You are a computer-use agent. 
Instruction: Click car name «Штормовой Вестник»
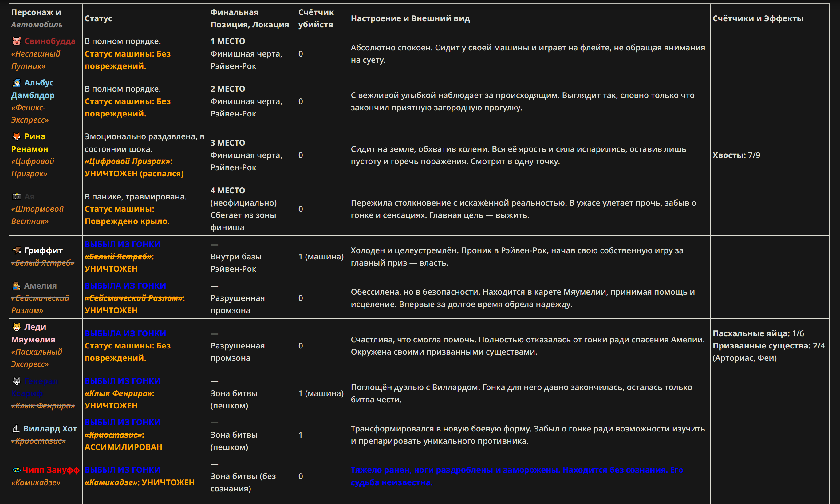point(37,215)
